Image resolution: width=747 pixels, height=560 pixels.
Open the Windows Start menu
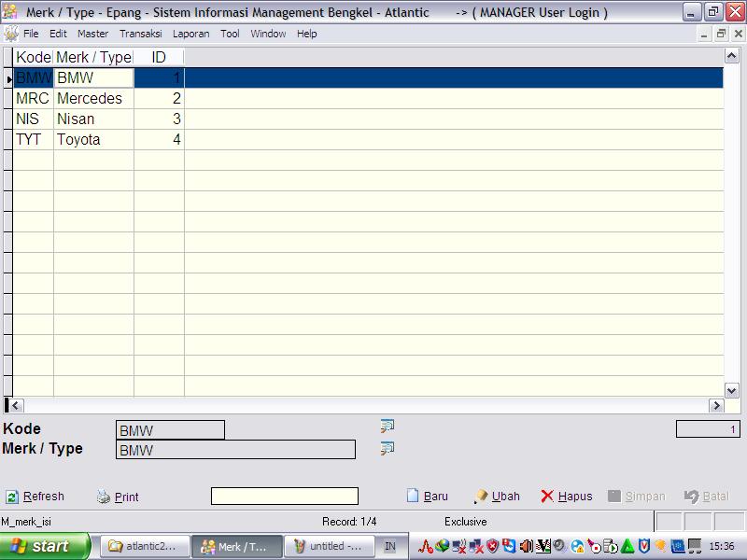click(45, 546)
